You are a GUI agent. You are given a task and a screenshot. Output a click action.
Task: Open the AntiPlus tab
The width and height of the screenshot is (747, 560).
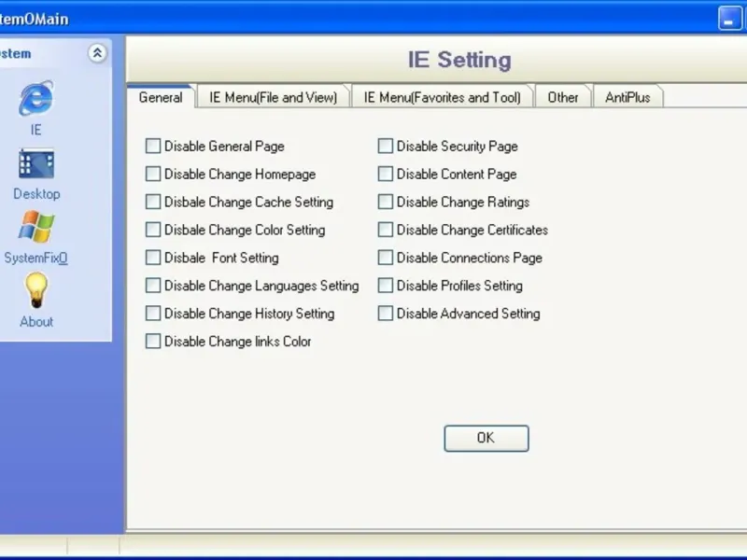[627, 97]
